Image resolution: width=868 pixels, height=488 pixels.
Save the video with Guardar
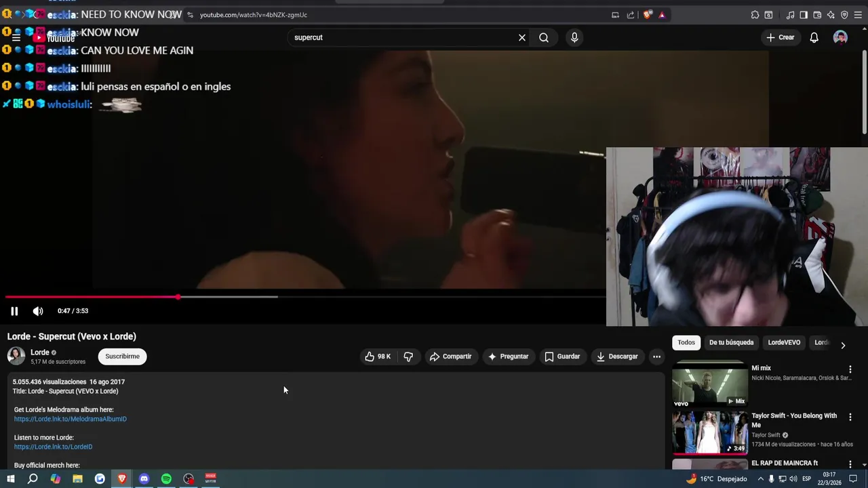point(562,357)
